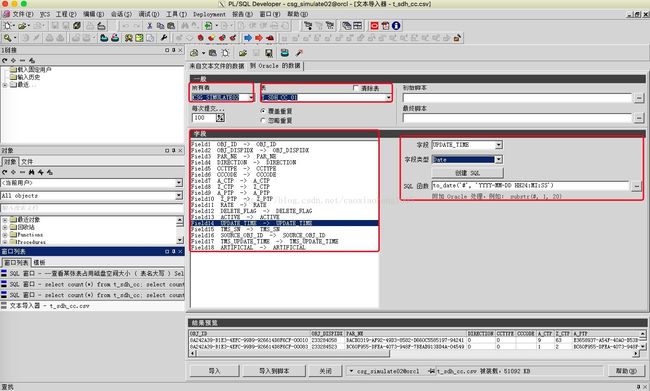
Task: Click the blue right arrow debug icon
Action: click(248, 38)
